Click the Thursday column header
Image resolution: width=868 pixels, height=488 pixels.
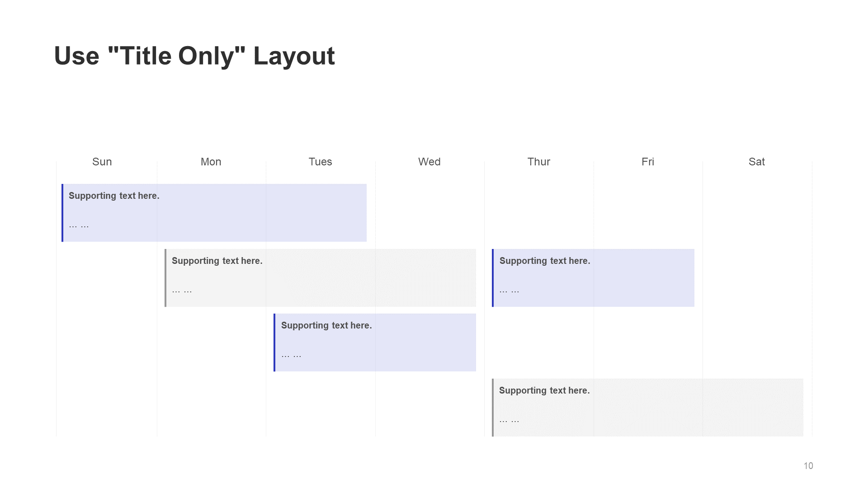pyautogui.click(x=538, y=161)
